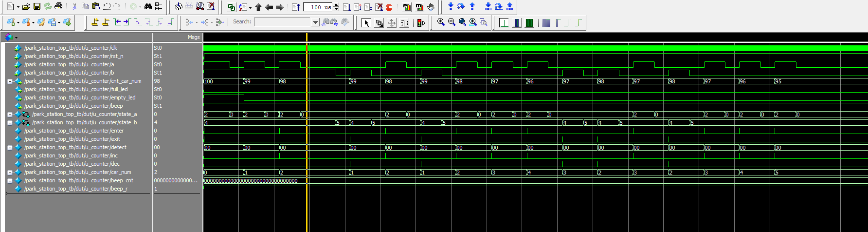
Task: Click the run length 100 us field
Action: coord(318,7)
